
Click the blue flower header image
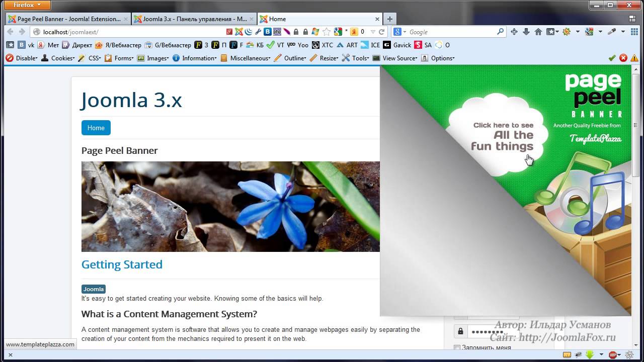pyautogui.click(x=230, y=207)
